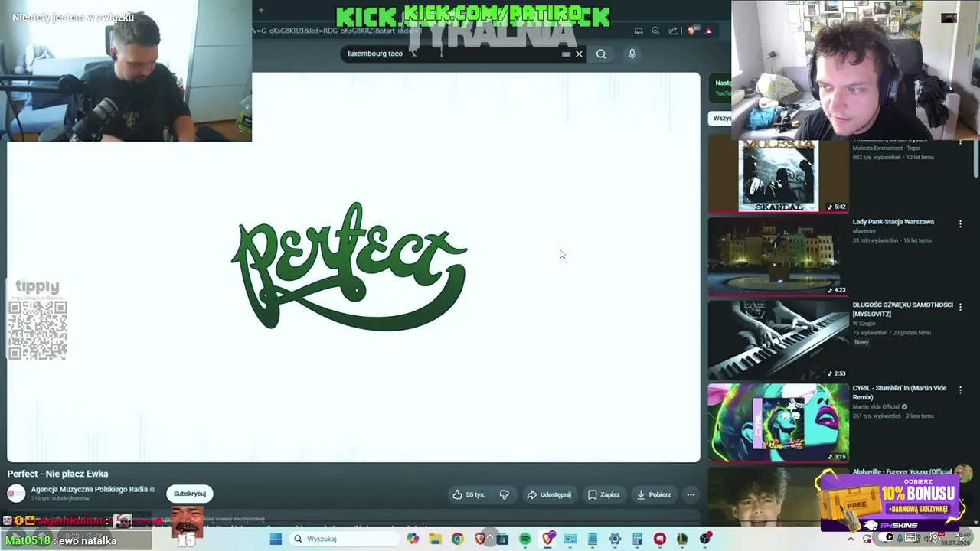Click the 'Lady Pank-Stacja Warszawa' title

click(893, 222)
